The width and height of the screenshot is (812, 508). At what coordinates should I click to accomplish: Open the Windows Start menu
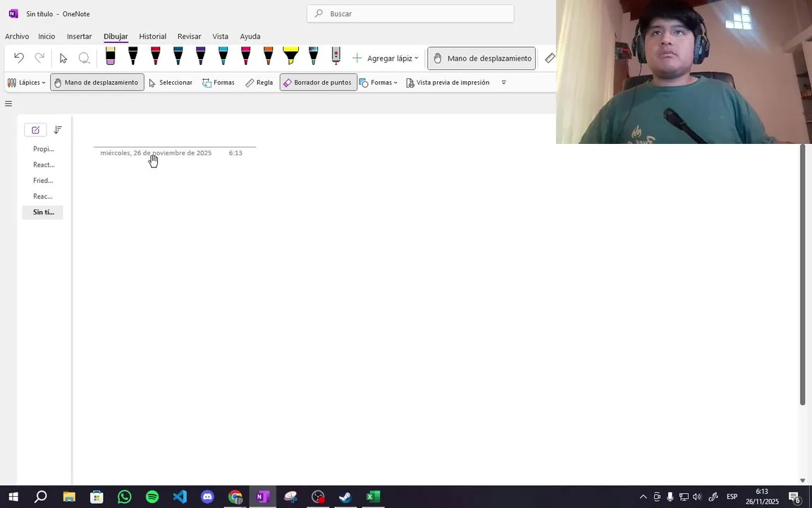point(13,497)
